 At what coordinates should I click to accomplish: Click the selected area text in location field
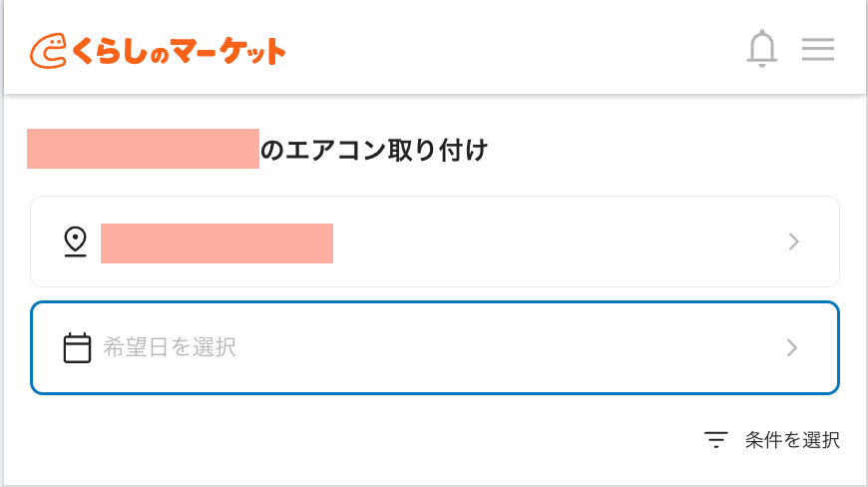217,243
